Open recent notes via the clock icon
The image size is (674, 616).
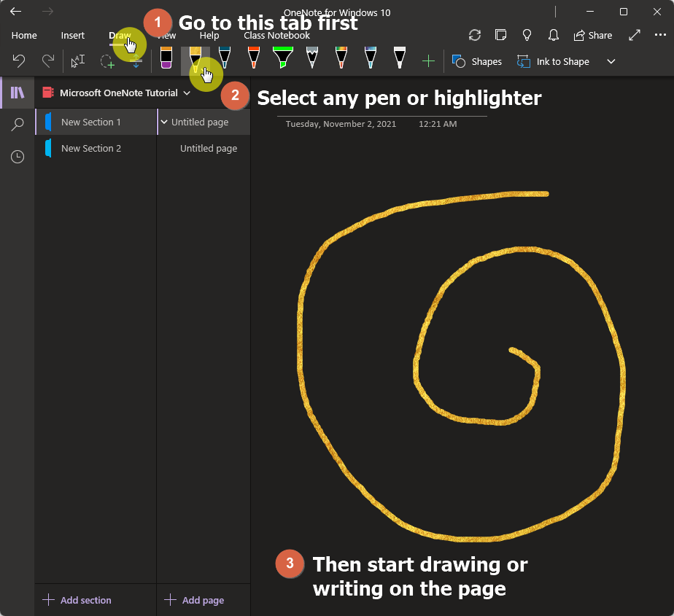[18, 157]
